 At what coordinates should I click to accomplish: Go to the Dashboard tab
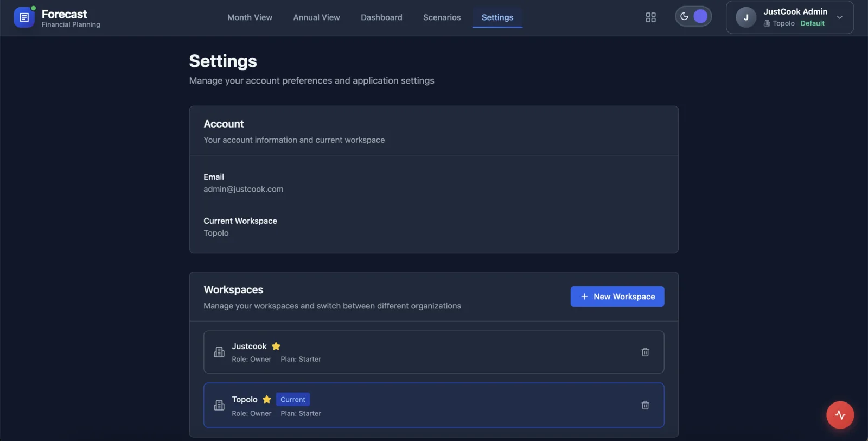pyautogui.click(x=381, y=17)
